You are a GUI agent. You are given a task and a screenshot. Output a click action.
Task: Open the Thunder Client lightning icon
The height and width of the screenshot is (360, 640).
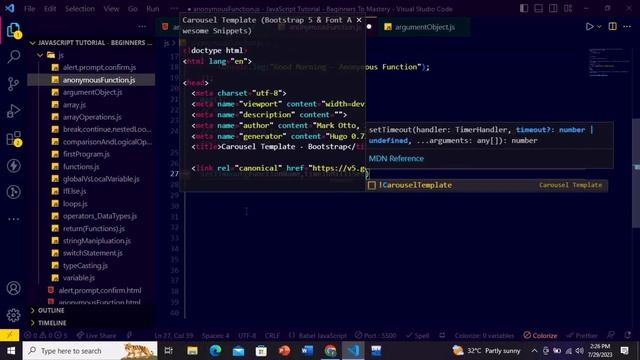(13, 165)
